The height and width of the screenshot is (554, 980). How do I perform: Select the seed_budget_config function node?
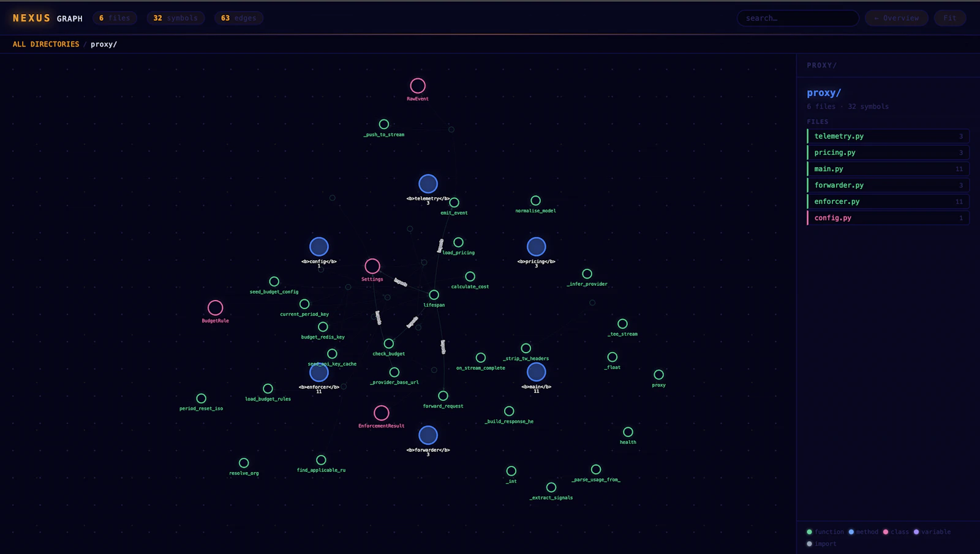coord(274,282)
